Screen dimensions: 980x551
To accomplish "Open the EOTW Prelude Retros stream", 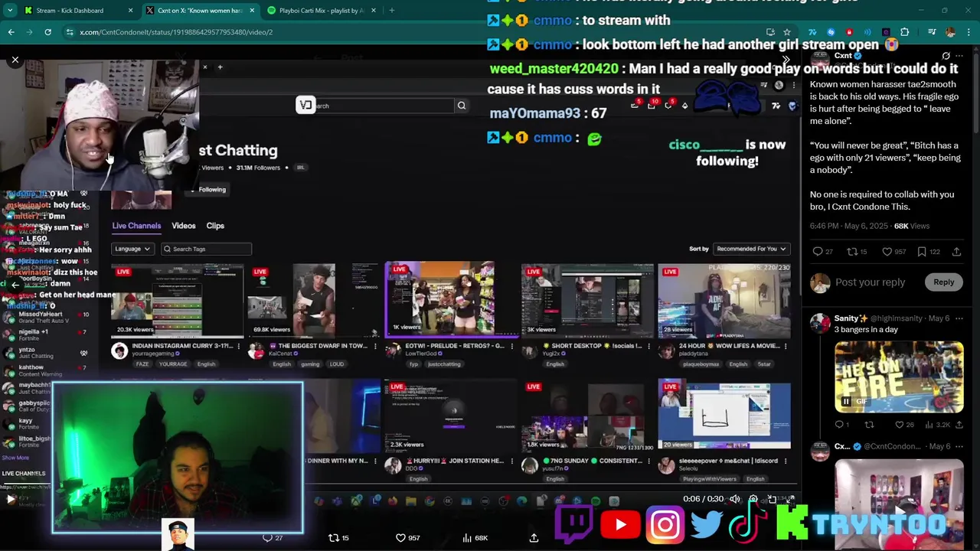I will (451, 299).
